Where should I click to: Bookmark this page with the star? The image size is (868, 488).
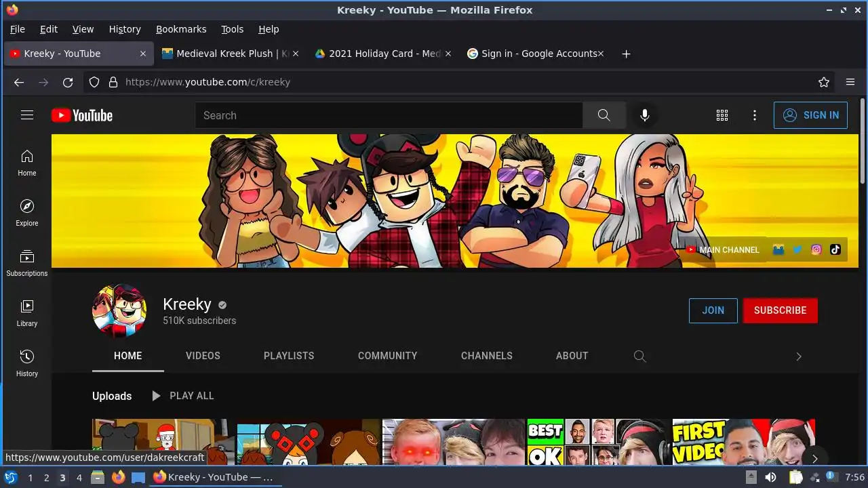coord(824,82)
